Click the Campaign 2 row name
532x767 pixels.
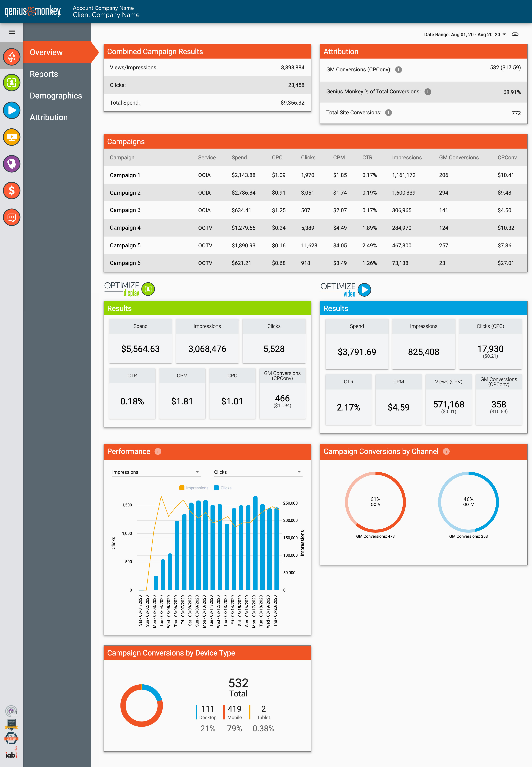tap(125, 193)
